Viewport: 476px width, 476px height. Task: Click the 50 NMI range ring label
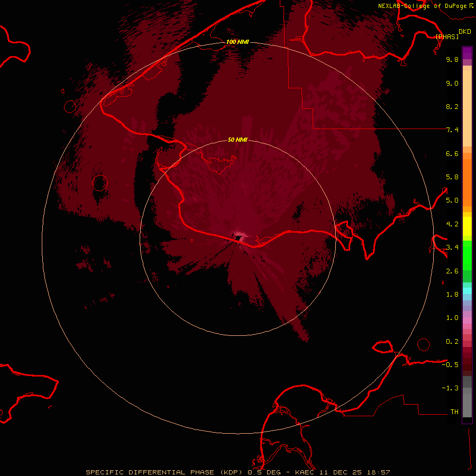tap(237, 140)
